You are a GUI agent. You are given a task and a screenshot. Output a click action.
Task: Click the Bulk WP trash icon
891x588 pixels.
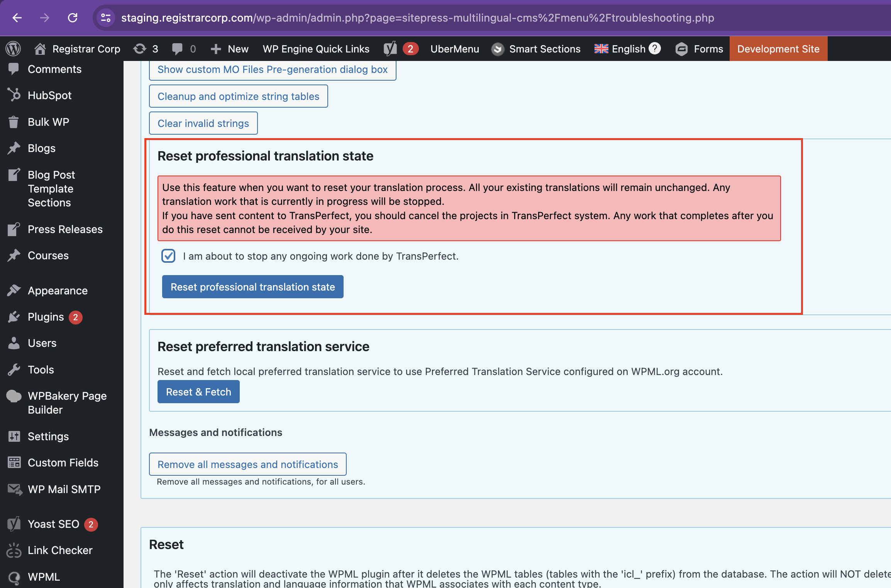(x=14, y=122)
